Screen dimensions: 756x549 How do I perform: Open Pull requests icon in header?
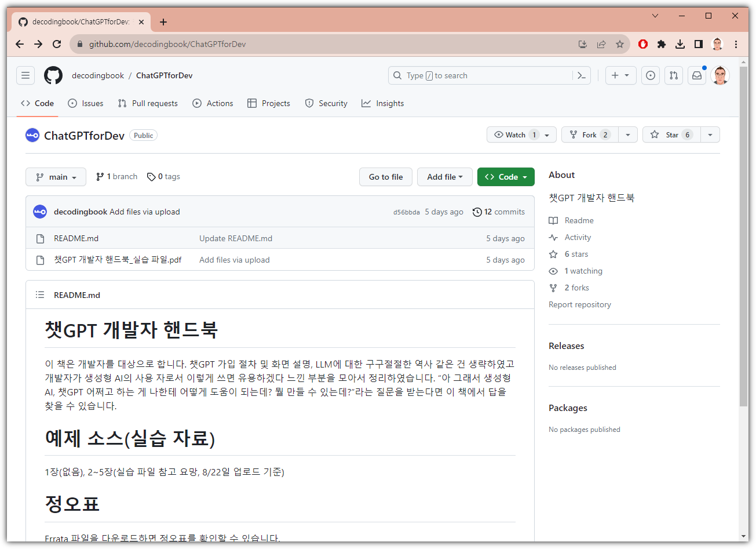tap(674, 75)
